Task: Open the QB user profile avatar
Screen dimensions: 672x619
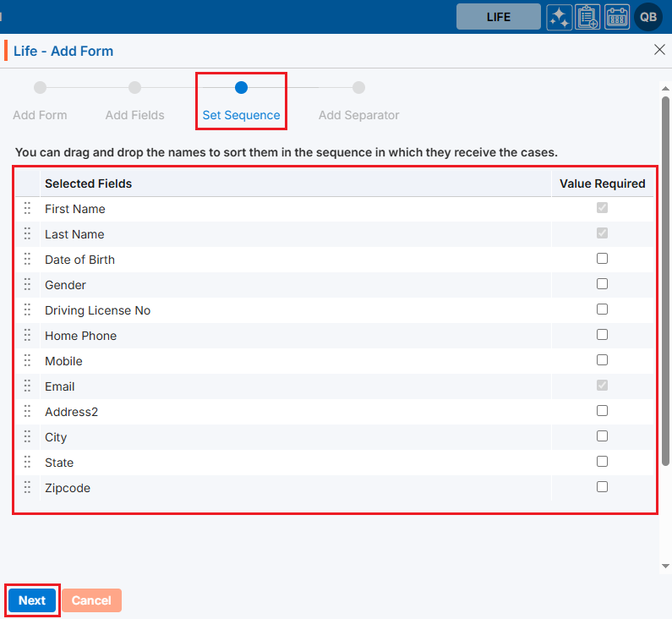Action: click(648, 17)
